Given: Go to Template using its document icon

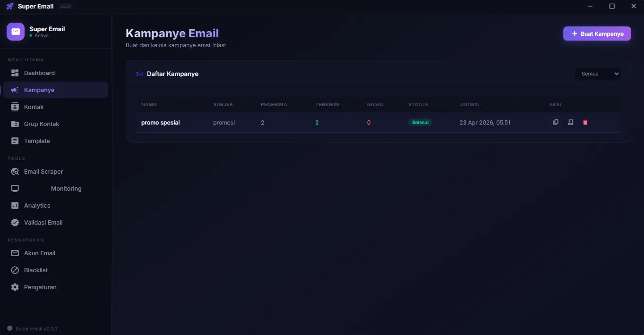Looking at the screenshot, I should (15, 141).
